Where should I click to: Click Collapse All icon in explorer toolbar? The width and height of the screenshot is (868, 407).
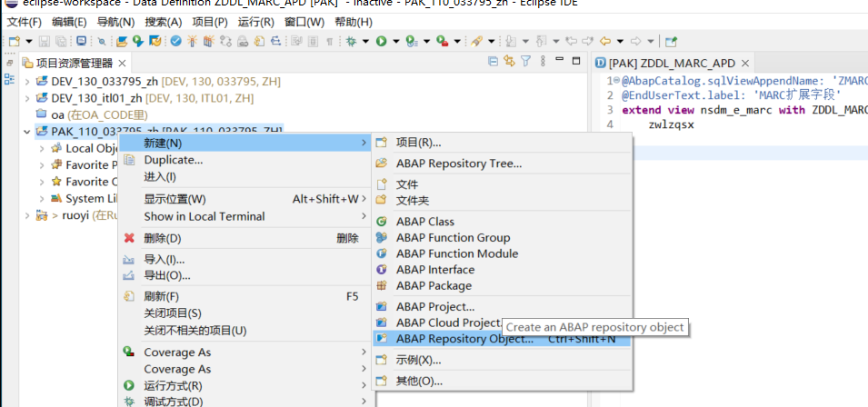coord(494,62)
